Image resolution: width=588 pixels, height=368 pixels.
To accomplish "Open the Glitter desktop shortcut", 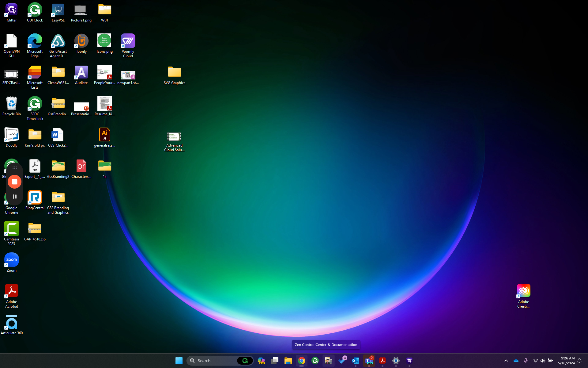I will [x=12, y=13].
